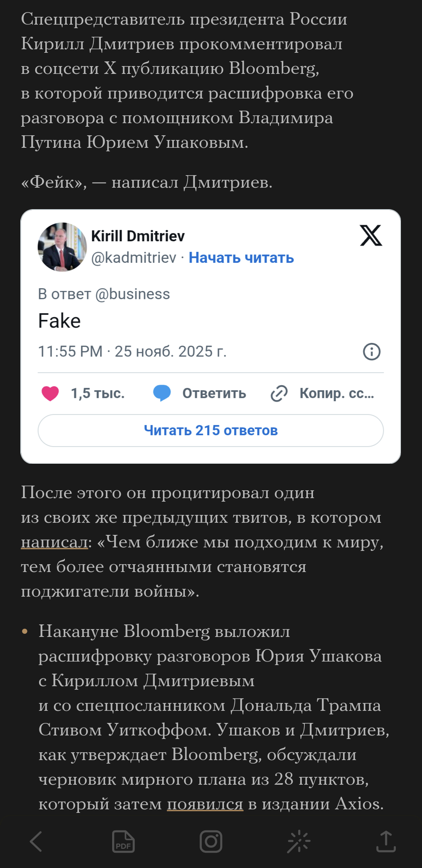This screenshot has height=868, width=422.
Task: Open the @kadmitriev handle
Action: pos(134,258)
